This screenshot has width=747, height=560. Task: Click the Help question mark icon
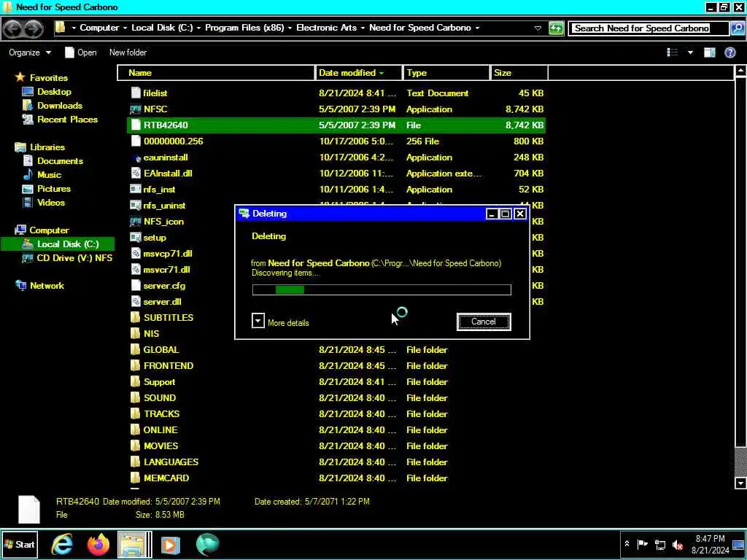pyautogui.click(x=729, y=52)
